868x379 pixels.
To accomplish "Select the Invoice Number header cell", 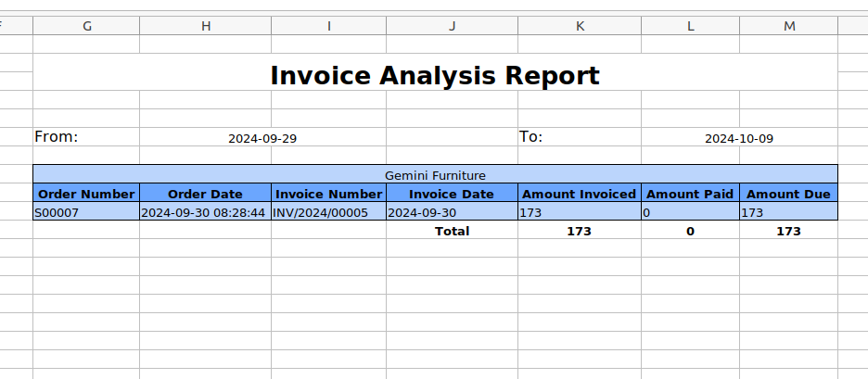I will (x=329, y=193).
